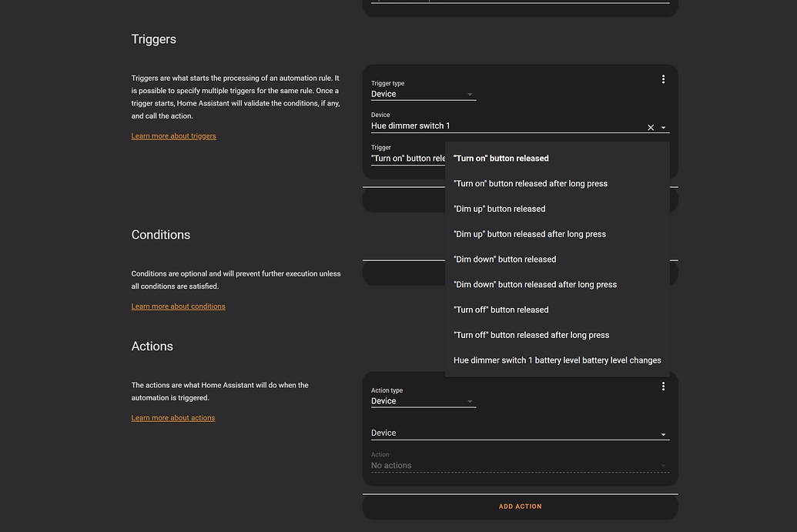
Task: Open the action card three-dot menu
Action: coord(663,386)
